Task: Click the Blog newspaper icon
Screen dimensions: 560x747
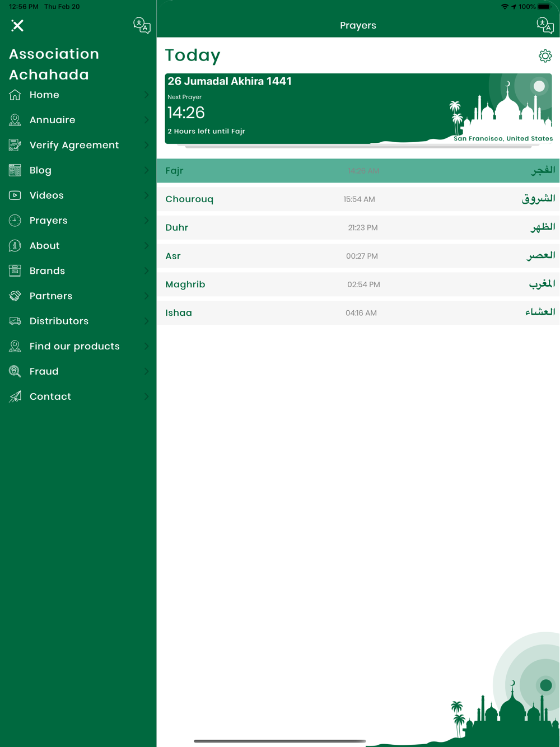Action: tap(15, 170)
